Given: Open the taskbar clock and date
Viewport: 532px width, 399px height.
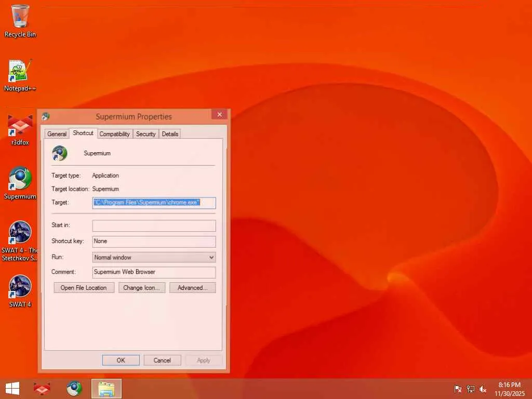Looking at the screenshot, I should click(x=510, y=389).
